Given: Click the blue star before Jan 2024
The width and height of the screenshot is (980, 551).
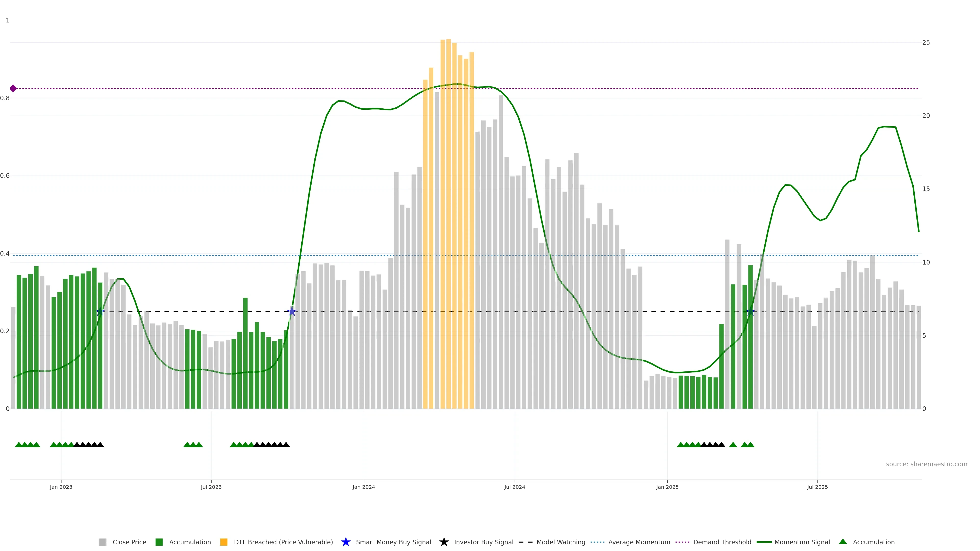Looking at the screenshot, I should (x=292, y=312).
